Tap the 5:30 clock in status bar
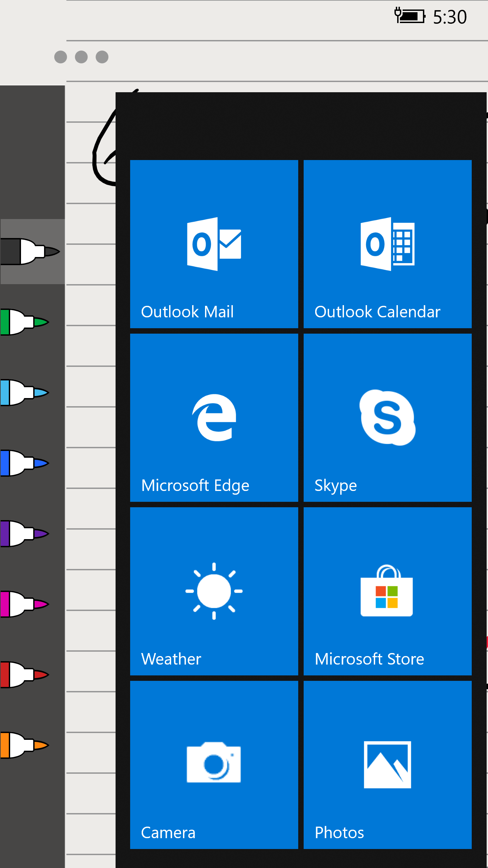The width and height of the screenshot is (488, 868). [450, 17]
